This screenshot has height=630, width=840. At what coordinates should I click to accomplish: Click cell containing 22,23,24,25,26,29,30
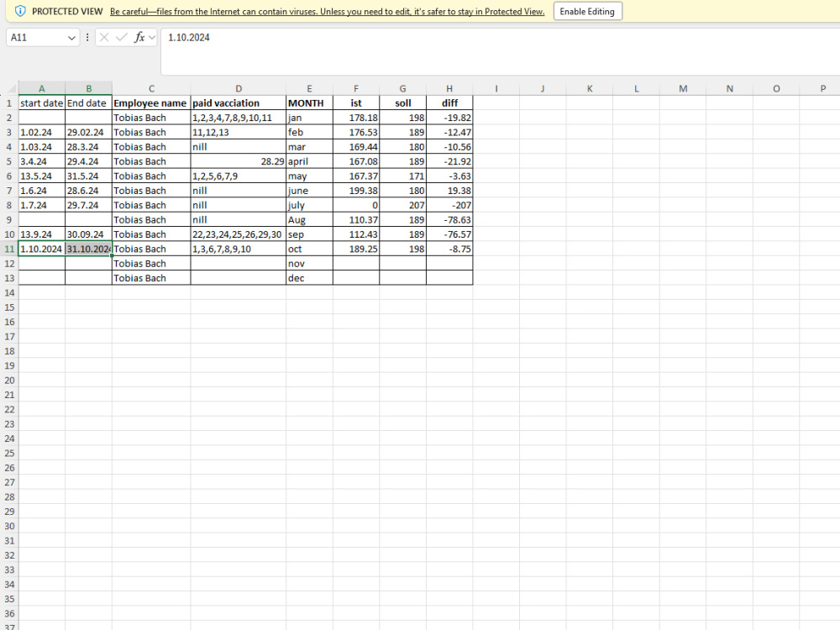tap(239, 234)
